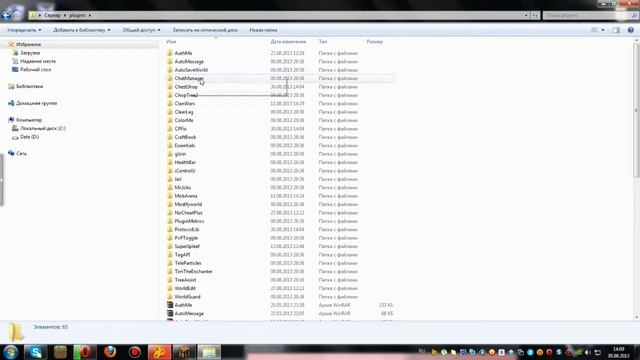640x360 pixels.
Task: Click the AutoMessage WinRAR archive icon
Action: [x=170, y=313]
